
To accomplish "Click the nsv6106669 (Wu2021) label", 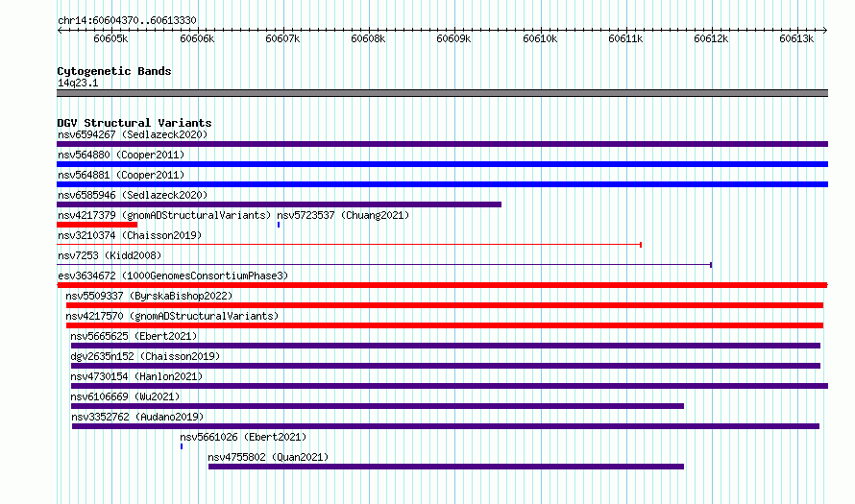I will click(x=125, y=396).
